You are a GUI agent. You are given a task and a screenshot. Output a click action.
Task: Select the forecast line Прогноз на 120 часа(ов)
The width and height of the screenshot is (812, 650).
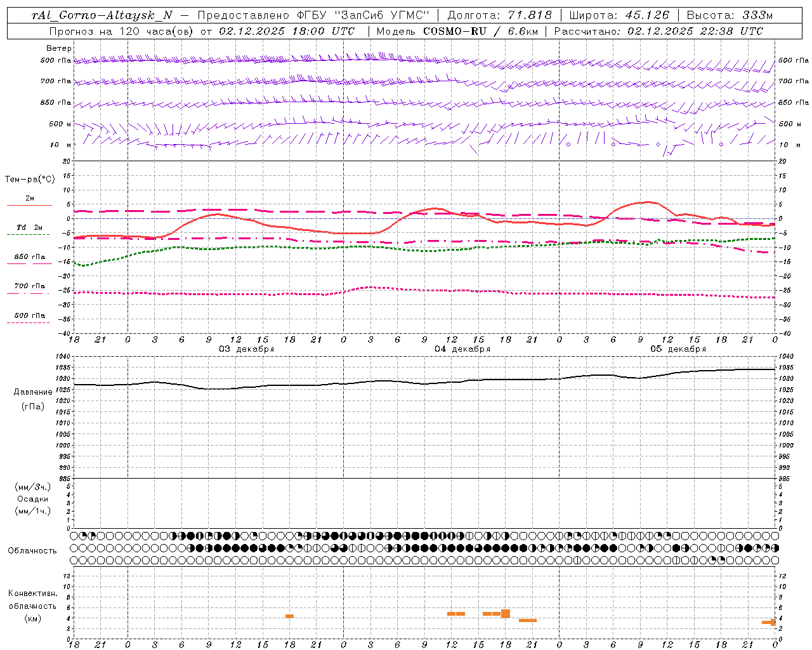click(121, 31)
